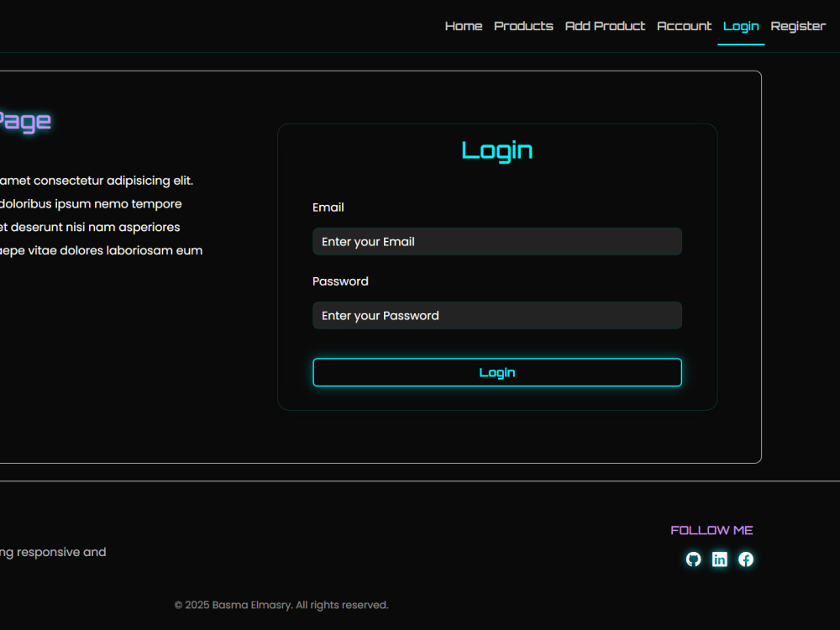Open the Account nav link
The height and width of the screenshot is (630, 840).
[x=684, y=26]
